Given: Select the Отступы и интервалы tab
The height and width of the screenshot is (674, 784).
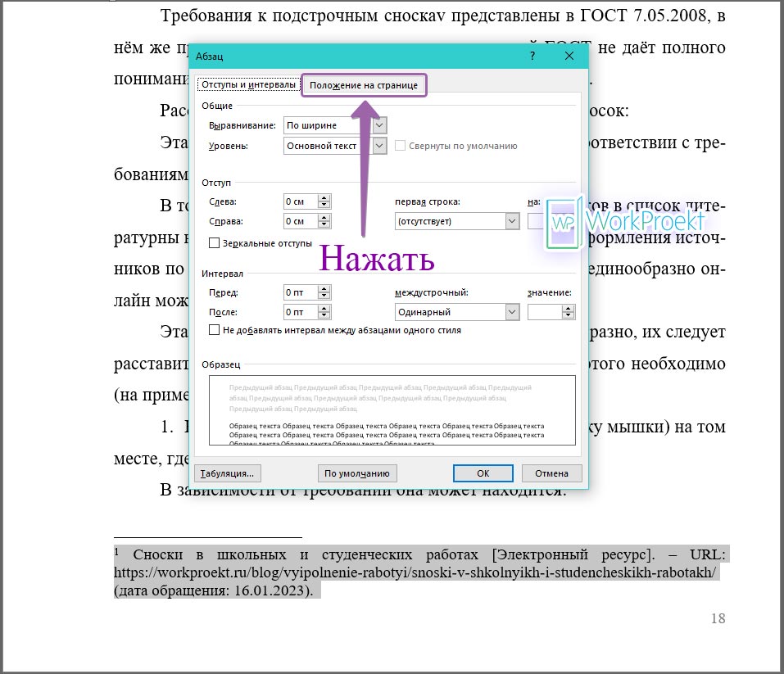Looking at the screenshot, I should (x=247, y=84).
